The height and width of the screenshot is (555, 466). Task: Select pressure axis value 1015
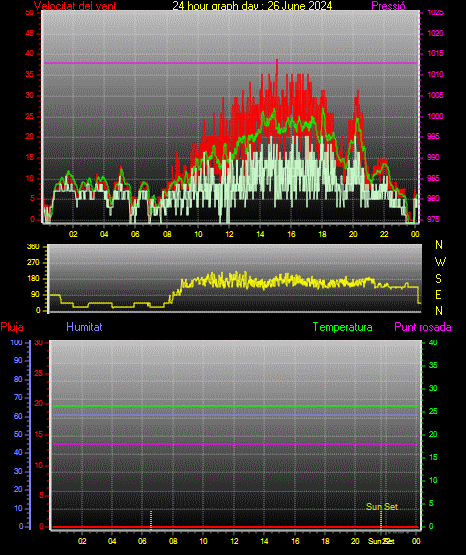435,53
